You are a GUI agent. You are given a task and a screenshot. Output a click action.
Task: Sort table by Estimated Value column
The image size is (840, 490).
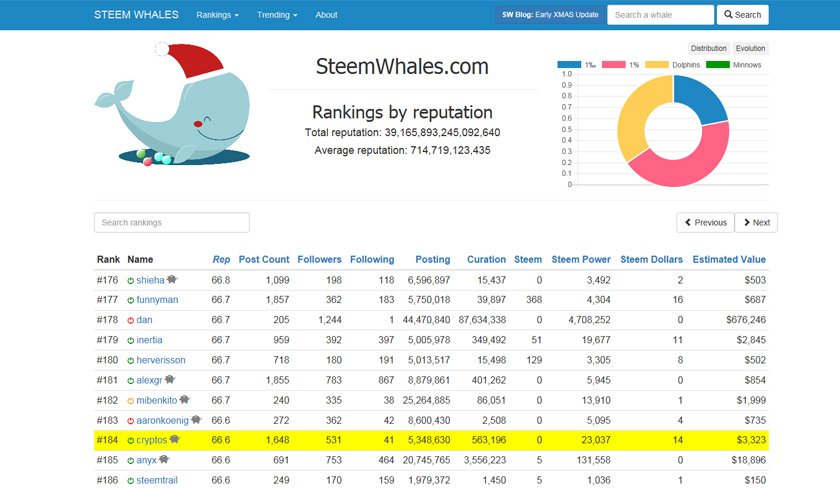coord(729,260)
